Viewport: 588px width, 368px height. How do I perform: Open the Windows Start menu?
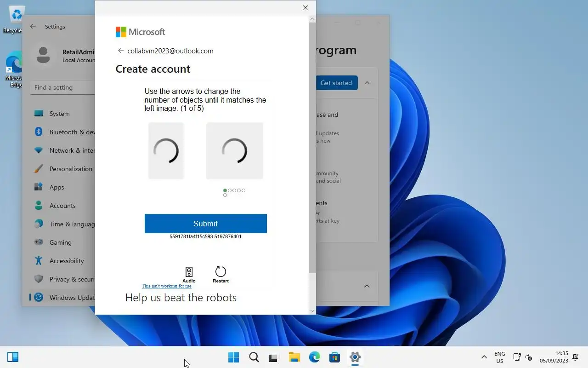pos(233,357)
